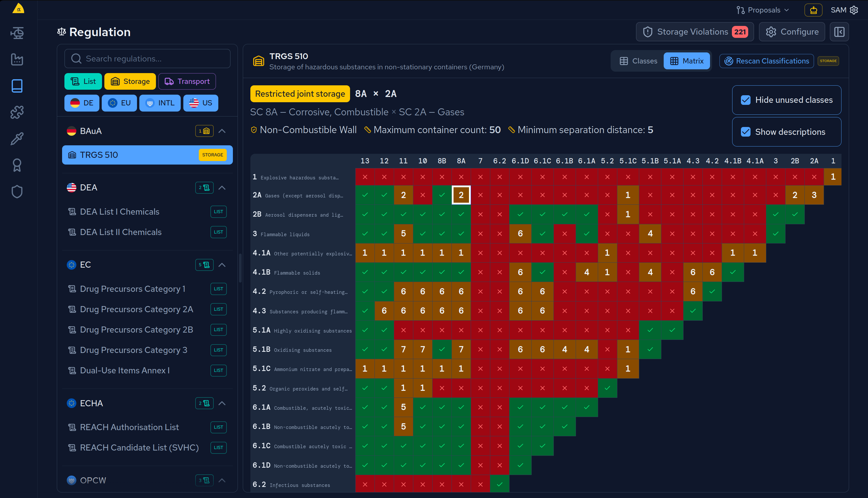This screenshot has height=498, width=868.
Task: Select the eyedropper icon in the sidebar
Action: (17, 139)
